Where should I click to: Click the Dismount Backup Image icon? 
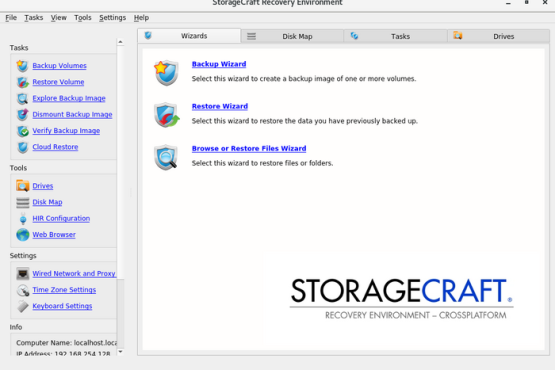22,115
